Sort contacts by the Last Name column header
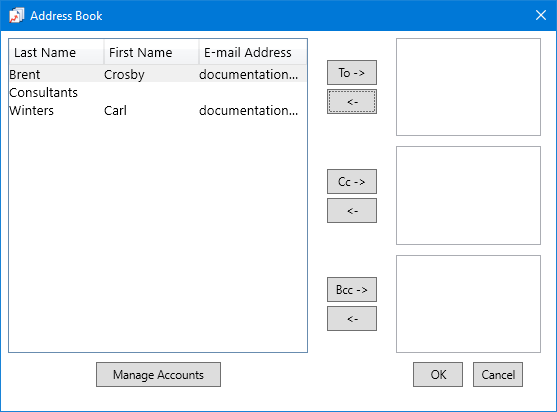The image size is (557, 412). tap(56, 53)
